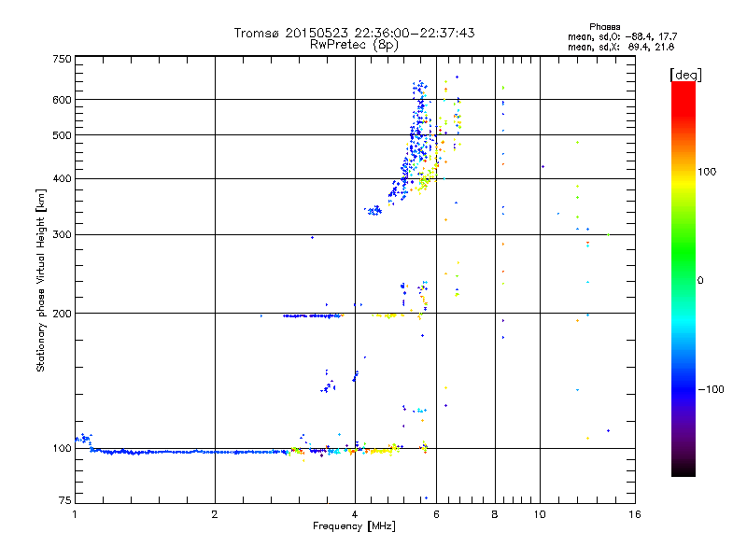Image resolution: width=747 pixels, height=560 pixels.
Task: Click the plot title 'Tromsø 20150523 22:36:00-22:37:43'
Action: pyautogui.click(x=354, y=33)
